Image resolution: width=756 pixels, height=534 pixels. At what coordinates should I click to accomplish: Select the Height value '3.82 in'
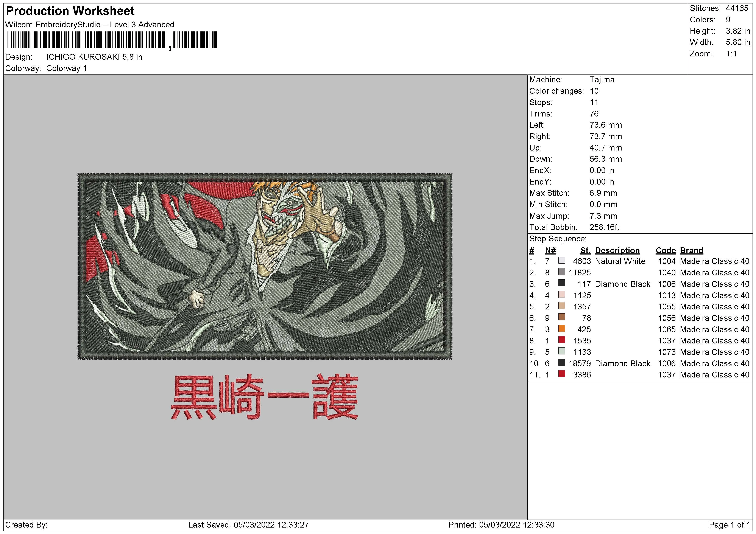pos(738,31)
